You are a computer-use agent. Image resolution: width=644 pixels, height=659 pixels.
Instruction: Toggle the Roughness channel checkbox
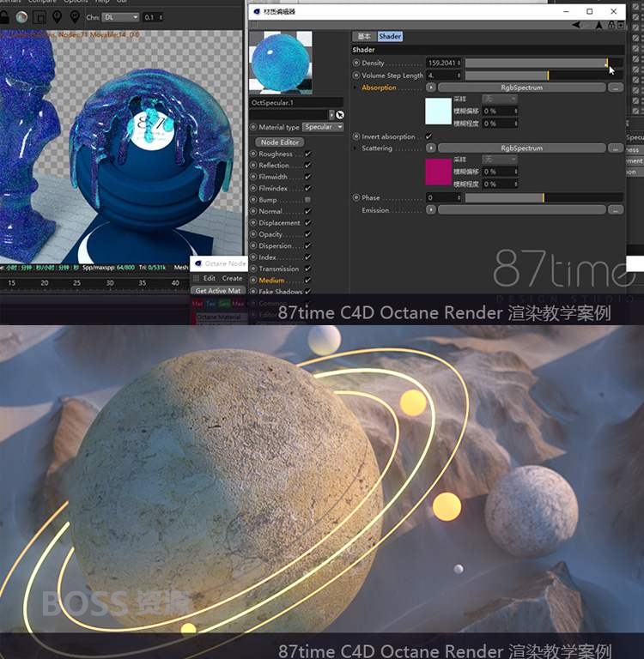(x=308, y=154)
